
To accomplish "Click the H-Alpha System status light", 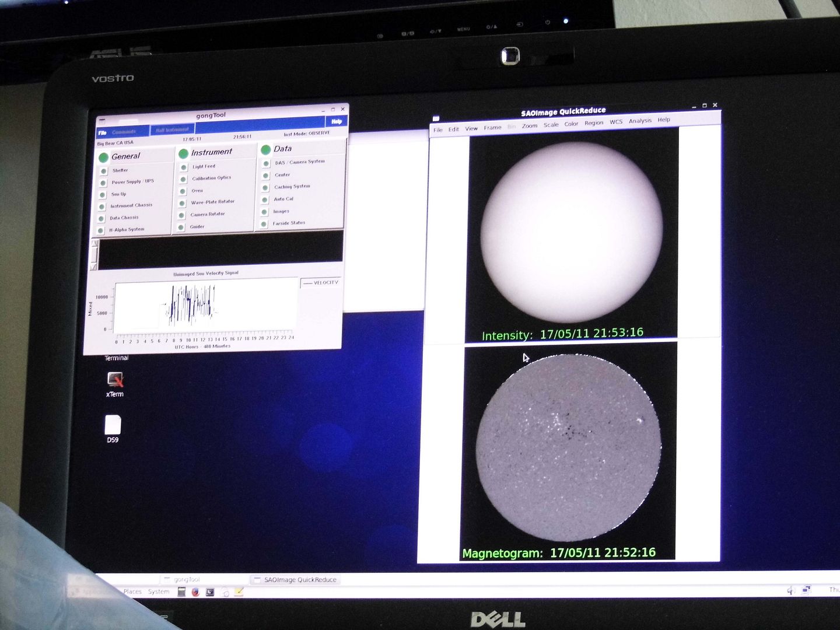I will 101,230.
